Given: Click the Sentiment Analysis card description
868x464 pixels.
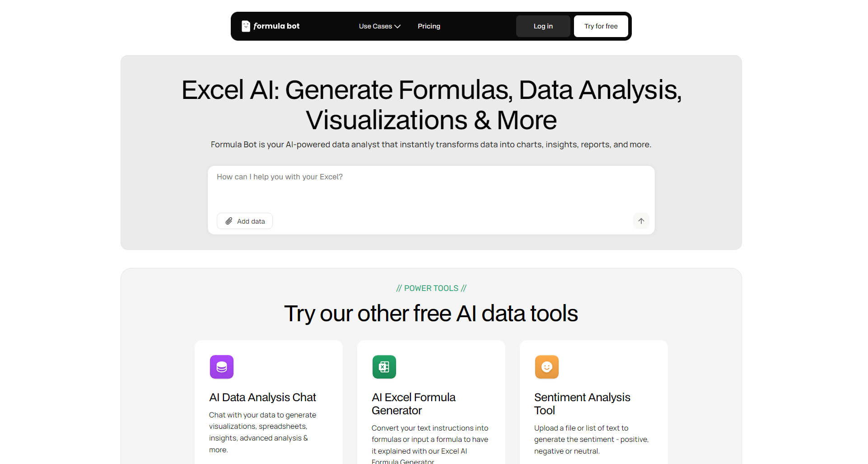Looking at the screenshot, I should pos(591,439).
